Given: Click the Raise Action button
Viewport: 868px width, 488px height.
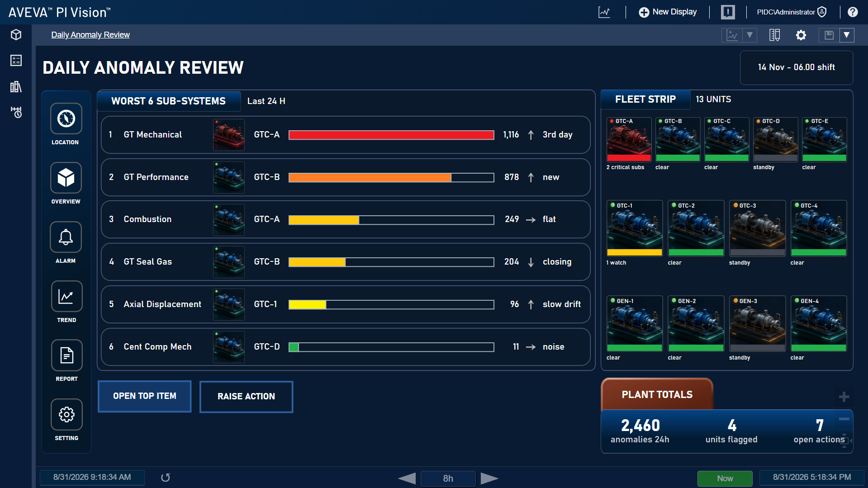Looking at the screenshot, I should [246, 397].
